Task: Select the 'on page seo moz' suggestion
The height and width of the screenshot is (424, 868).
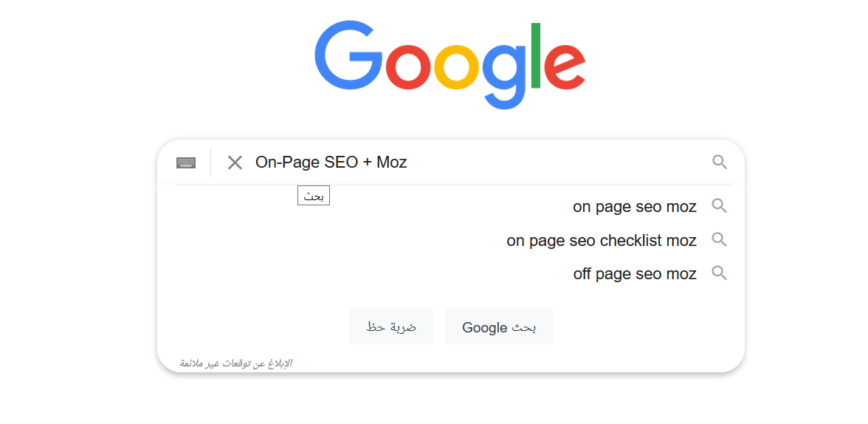Action: (x=634, y=207)
